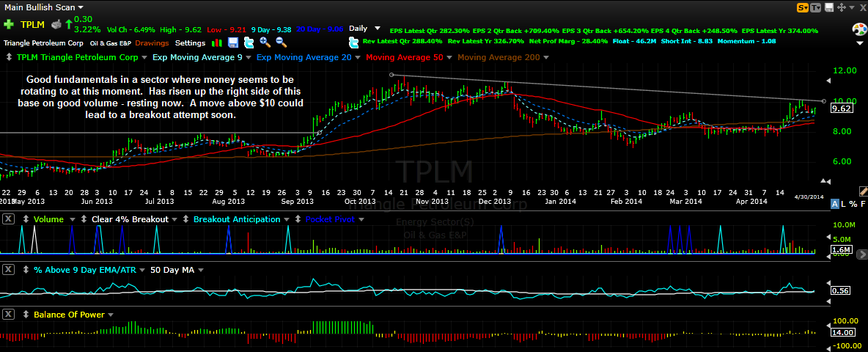The height and width of the screenshot is (352, 868).
Task: Click the 14.00 Balance of Power value
Action: coord(842,332)
